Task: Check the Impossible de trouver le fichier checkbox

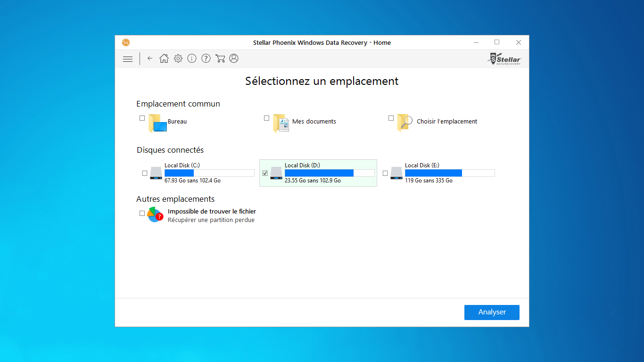Action: tap(142, 213)
